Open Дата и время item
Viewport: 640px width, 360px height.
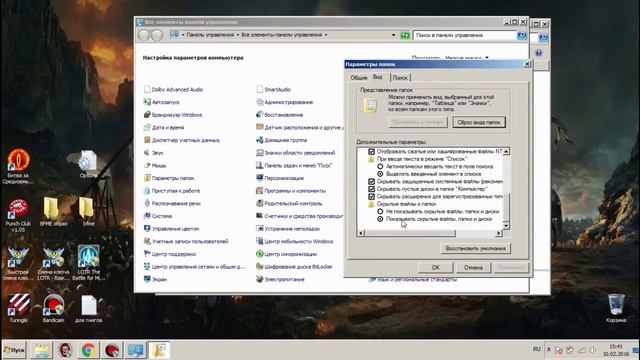click(x=164, y=127)
